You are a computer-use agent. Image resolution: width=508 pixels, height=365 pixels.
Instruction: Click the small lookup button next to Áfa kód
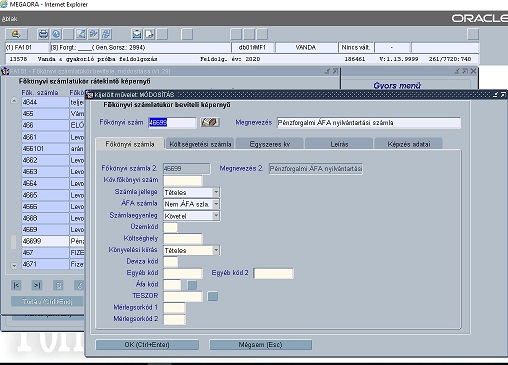[x=192, y=285]
